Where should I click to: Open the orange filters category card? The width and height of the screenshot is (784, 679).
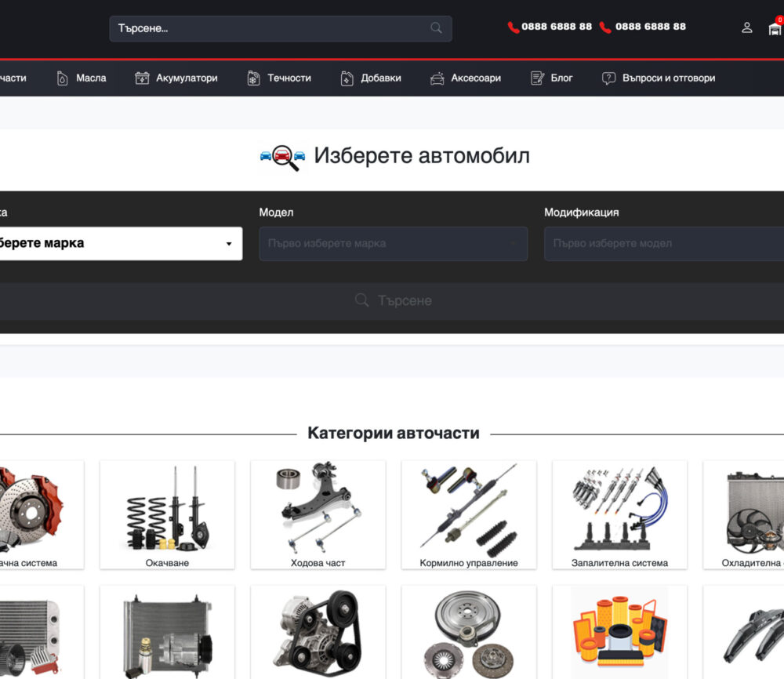tap(619, 633)
